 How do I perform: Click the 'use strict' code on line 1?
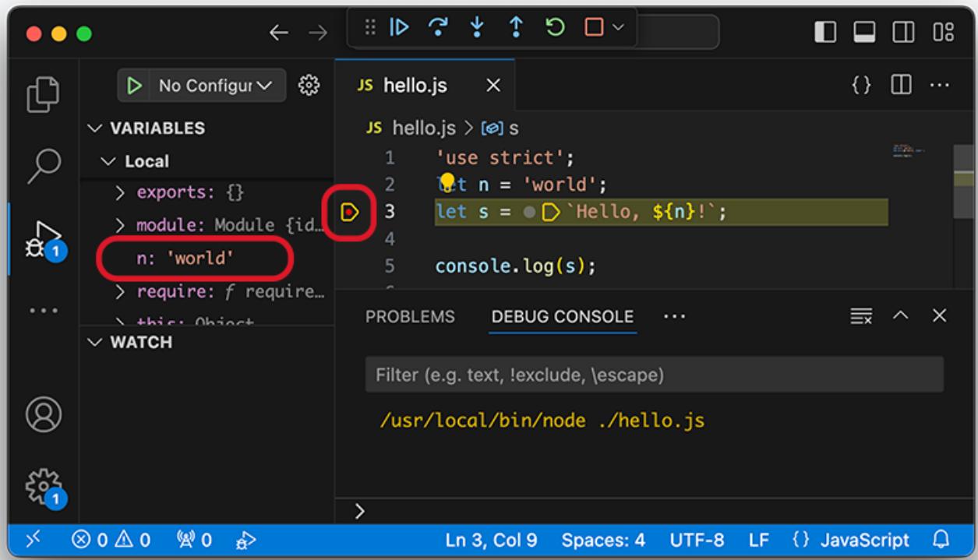point(504,158)
